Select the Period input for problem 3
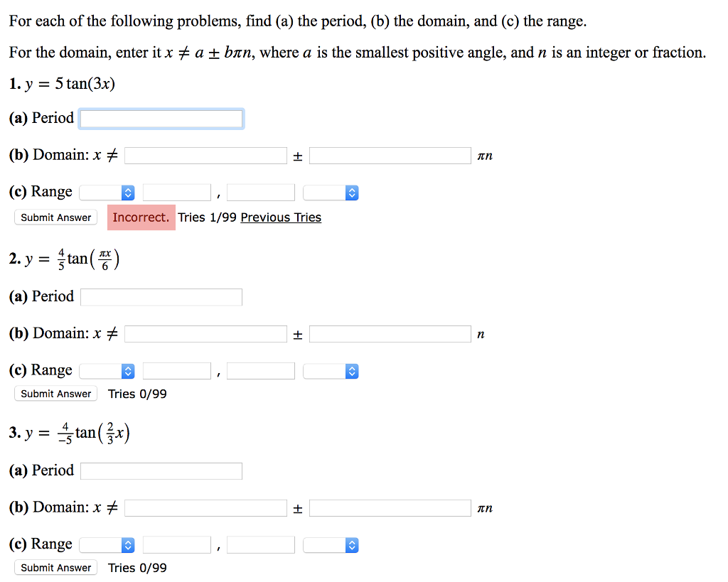This screenshot has width=728, height=582. [x=161, y=470]
